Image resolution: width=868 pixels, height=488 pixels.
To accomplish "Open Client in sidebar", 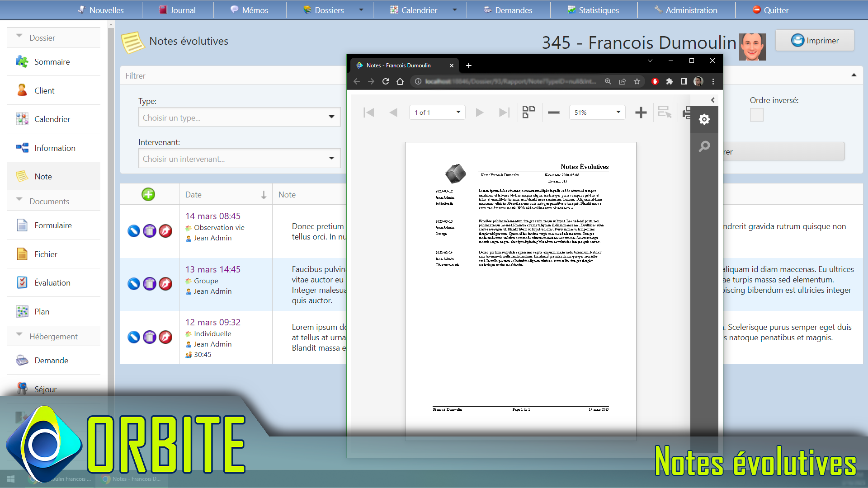I will [x=53, y=90].
